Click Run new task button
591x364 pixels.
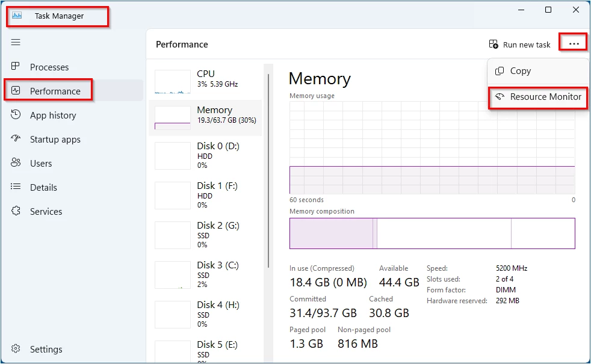[x=519, y=45]
